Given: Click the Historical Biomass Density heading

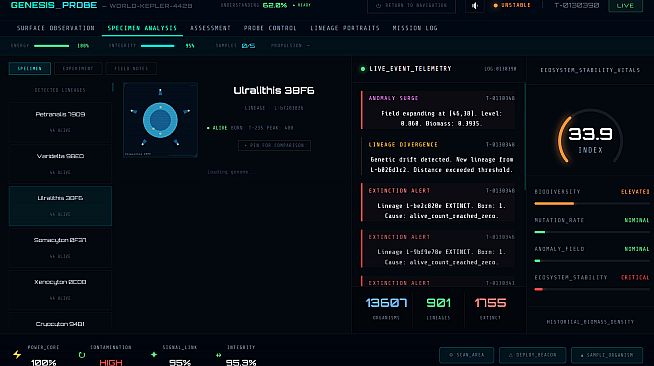Looking at the screenshot, I should [590, 322].
